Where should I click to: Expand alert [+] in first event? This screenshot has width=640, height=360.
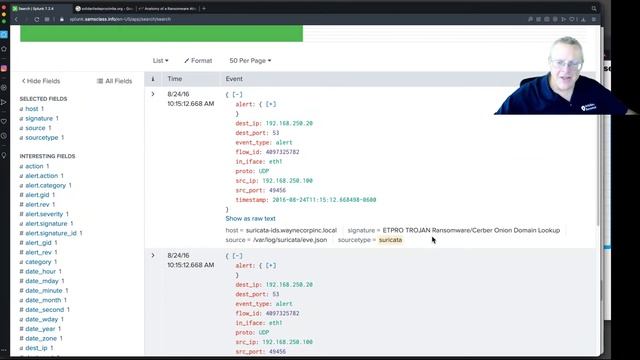pyautogui.click(x=271, y=104)
